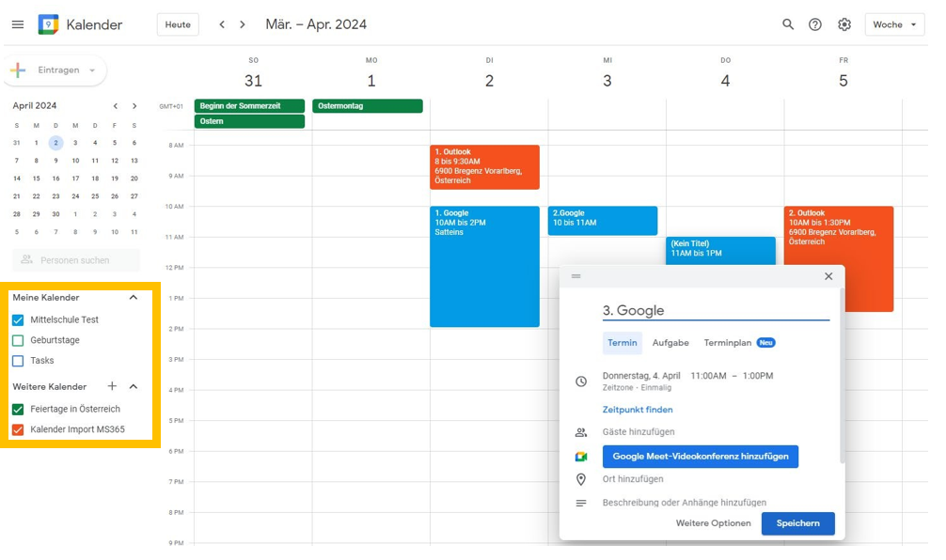Collapse the Weitere Kalender section

pos(134,386)
